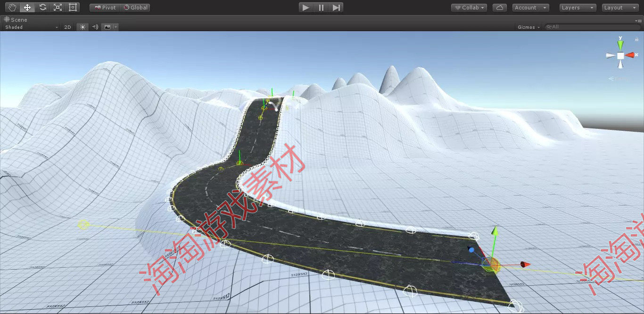
Task: Click the yellow sphere at move gizmo center
Action: pos(490,264)
